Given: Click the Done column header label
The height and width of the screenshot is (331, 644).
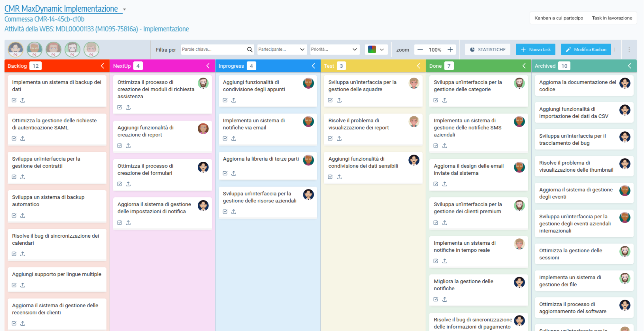Looking at the screenshot, I should 435,66.
